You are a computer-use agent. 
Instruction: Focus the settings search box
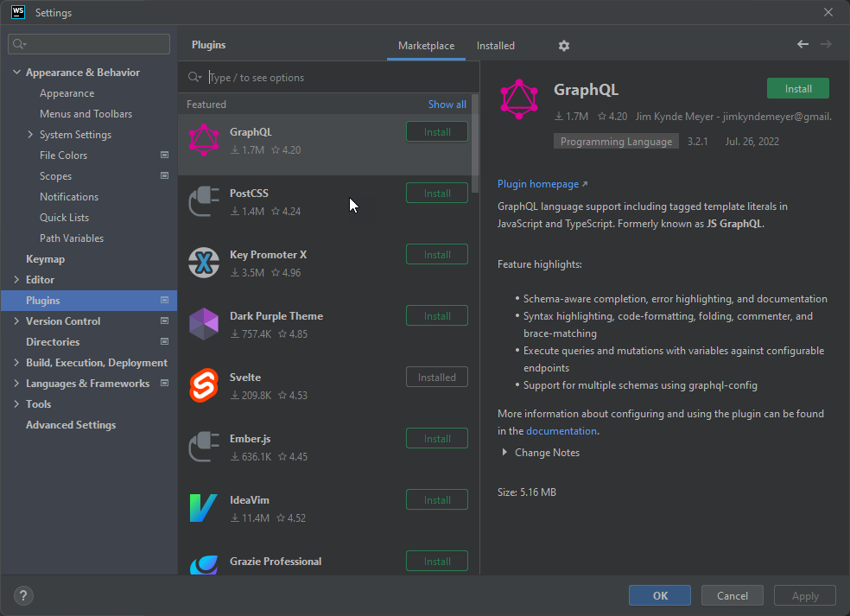(89, 44)
